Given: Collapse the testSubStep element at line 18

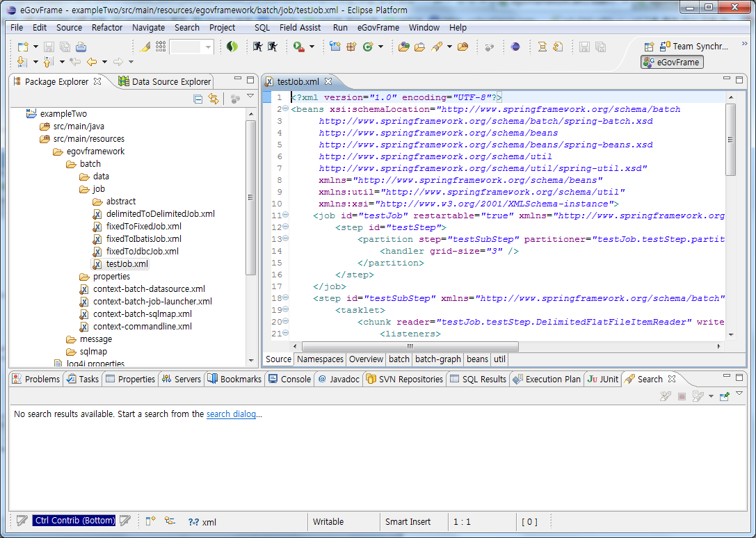Looking at the screenshot, I should coord(285,297).
